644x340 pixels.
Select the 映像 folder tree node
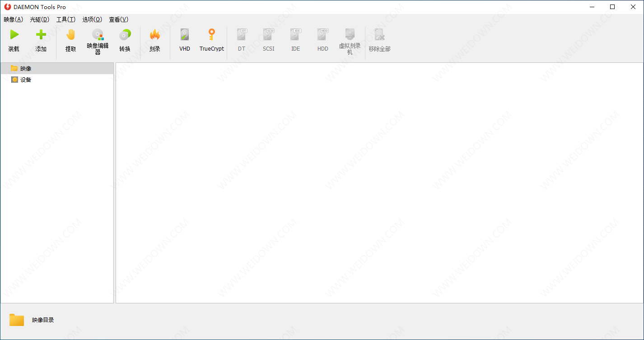(x=57, y=68)
